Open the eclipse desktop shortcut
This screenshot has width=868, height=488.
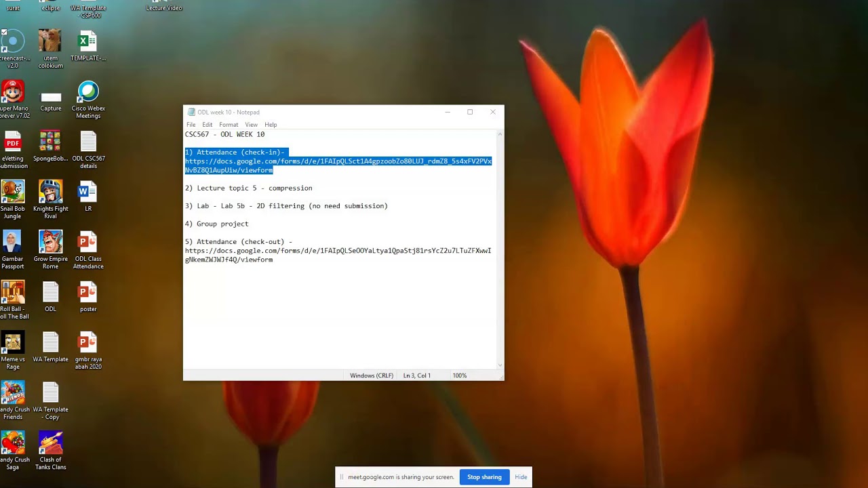(51, 5)
